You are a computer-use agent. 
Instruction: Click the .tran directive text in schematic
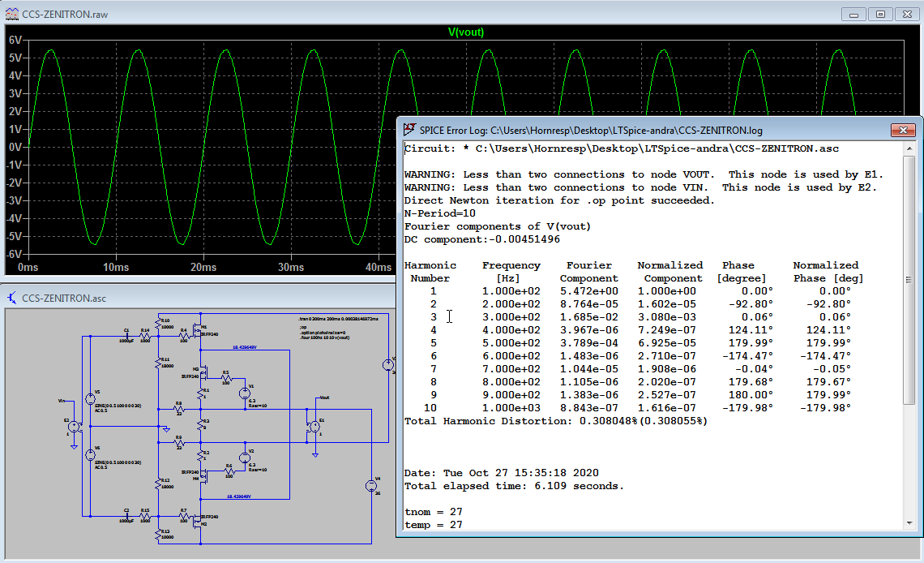[x=338, y=319]
